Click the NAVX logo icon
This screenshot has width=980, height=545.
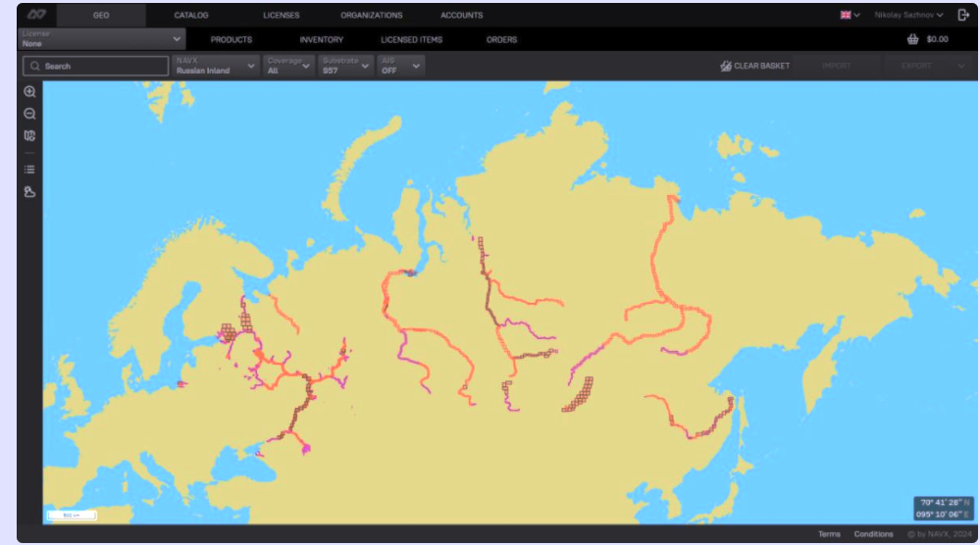pyautogui.click(x=36, y=15)
